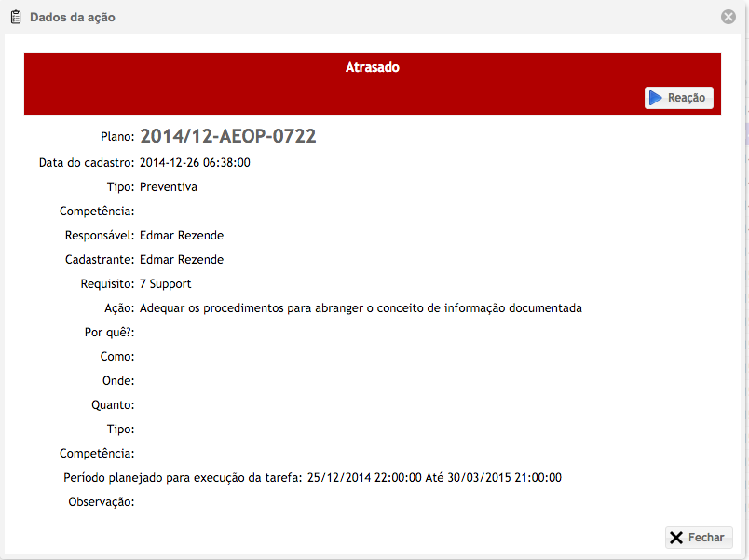Click the clipboard icon beside Dados da ação
This screenshot has height=560, width=749.
(16, 17)
